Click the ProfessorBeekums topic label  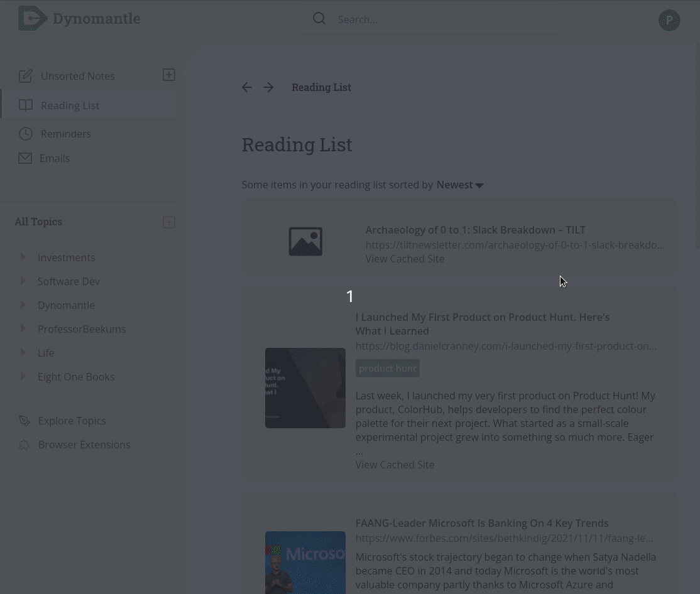tap(82, 328)
